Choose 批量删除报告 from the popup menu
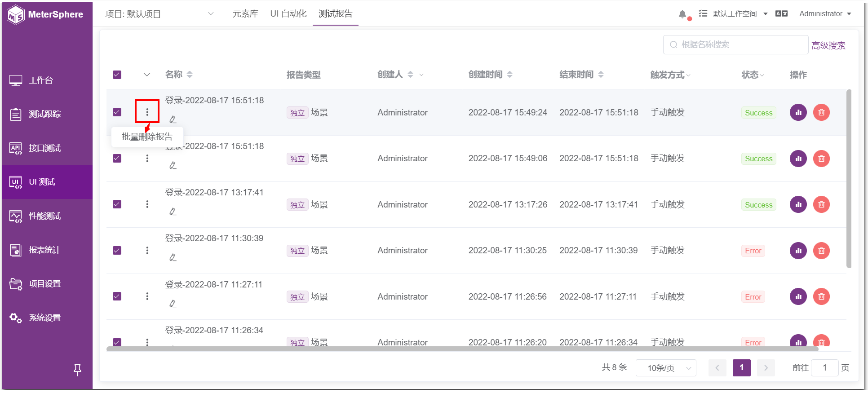This screenshot has height=393, width=868. click(147, 137)
